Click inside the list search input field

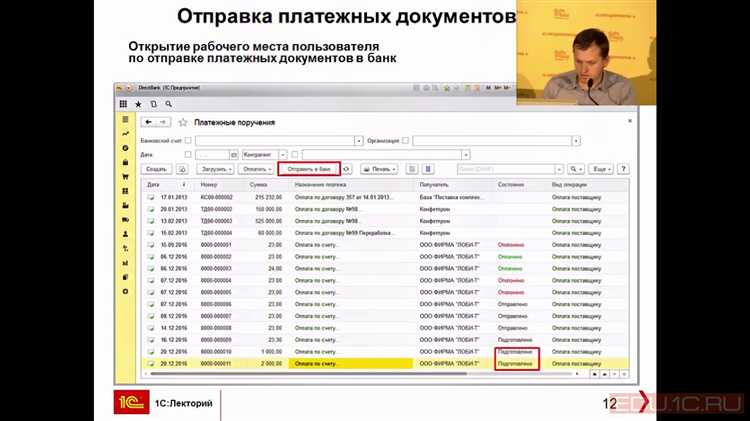[506, 169]
